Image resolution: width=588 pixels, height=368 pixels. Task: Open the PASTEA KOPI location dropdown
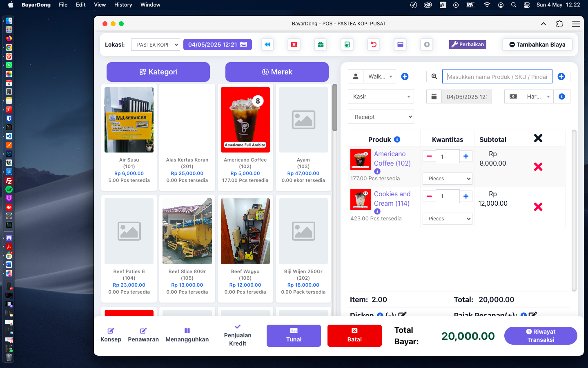156,45
